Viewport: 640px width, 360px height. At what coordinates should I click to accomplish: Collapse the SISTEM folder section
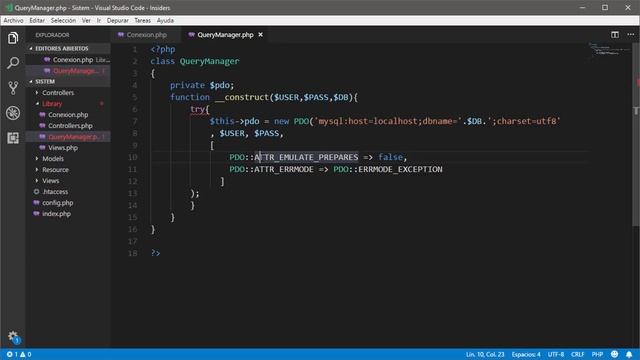(68, 82)
